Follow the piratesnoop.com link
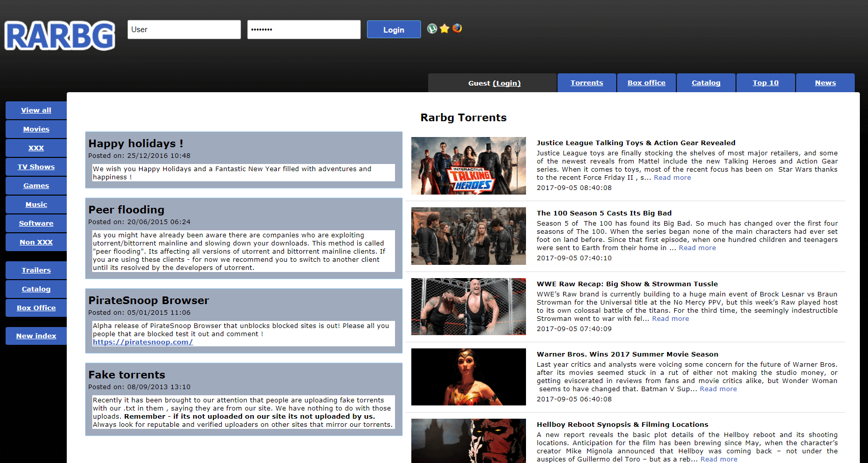Image resolution: width=868 pixels, height=463 pixels. coord(143,342)
